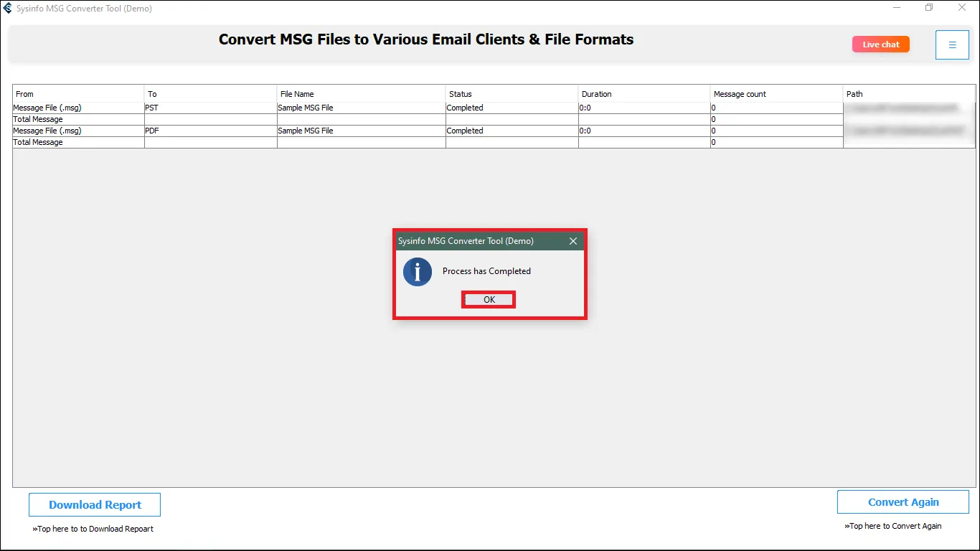Screen dimensions: 980x551
Task: Restore down the MSG Converter window
Action: (x=929, y=8)
